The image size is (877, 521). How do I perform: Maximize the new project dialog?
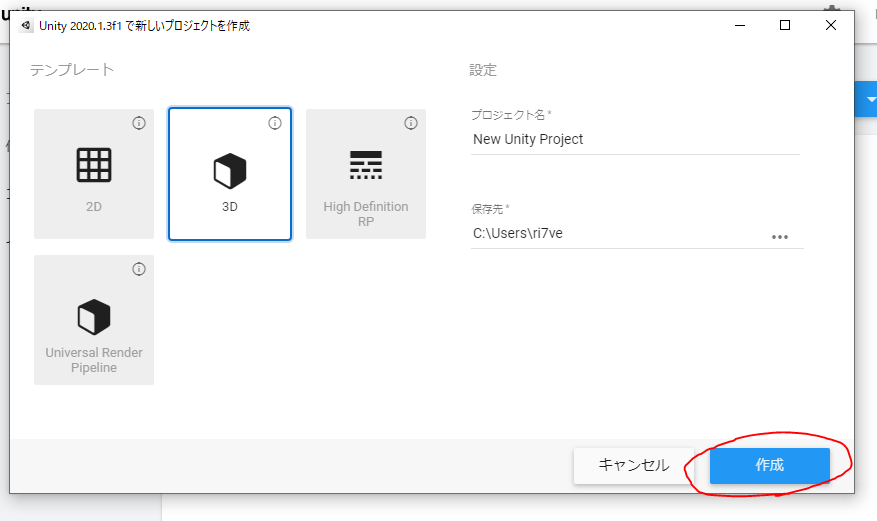pos(785,25)
